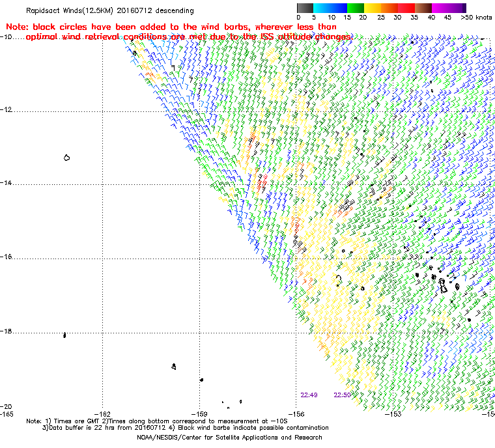Screen dimensions: 495x448
Task: Click the gray 0-5 knots color bar segment
Action: coord(305,8)
